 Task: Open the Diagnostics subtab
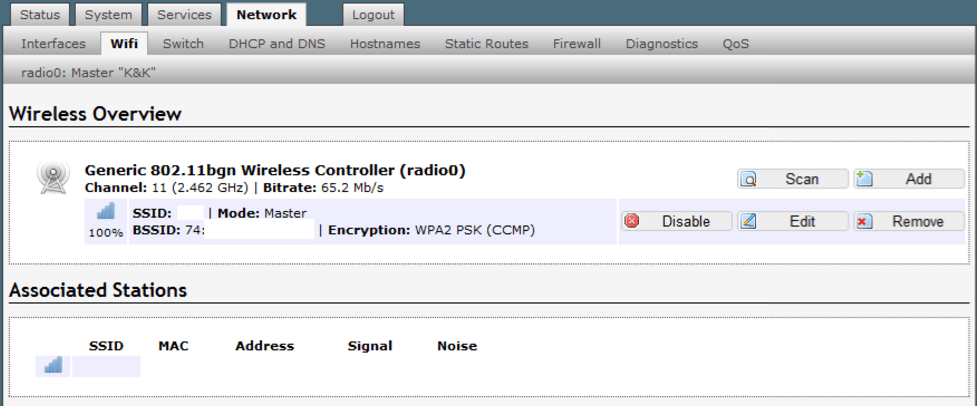(x=661, y=44)
